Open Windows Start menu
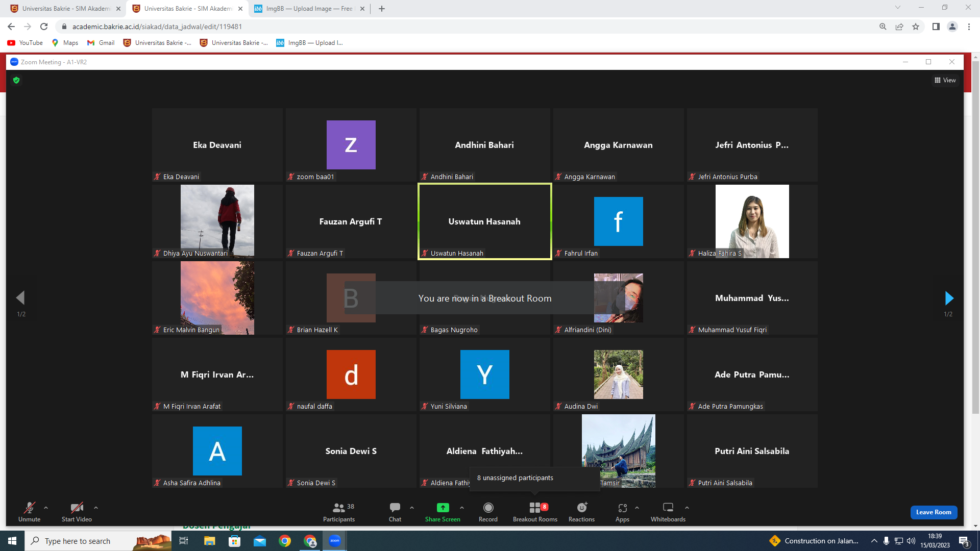The image size is (980, 551). pyautogui.click(x=12, y=541)
